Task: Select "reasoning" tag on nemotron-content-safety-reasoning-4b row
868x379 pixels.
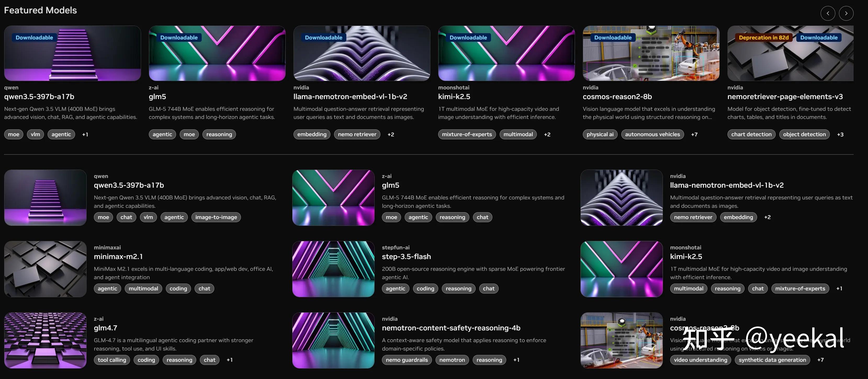Action: coord(489,360)
